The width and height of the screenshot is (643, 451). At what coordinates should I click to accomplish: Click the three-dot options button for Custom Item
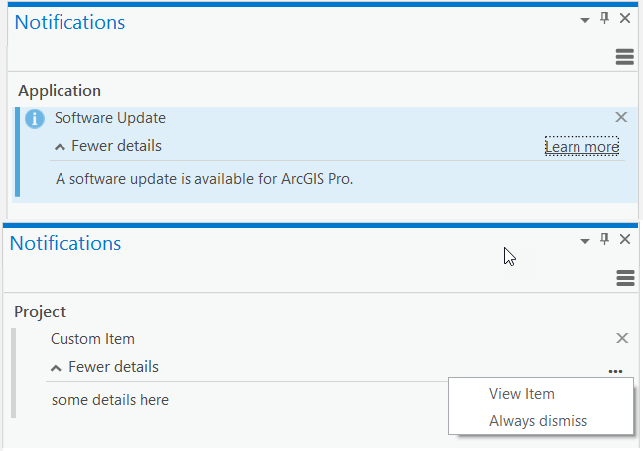point(615,371)
